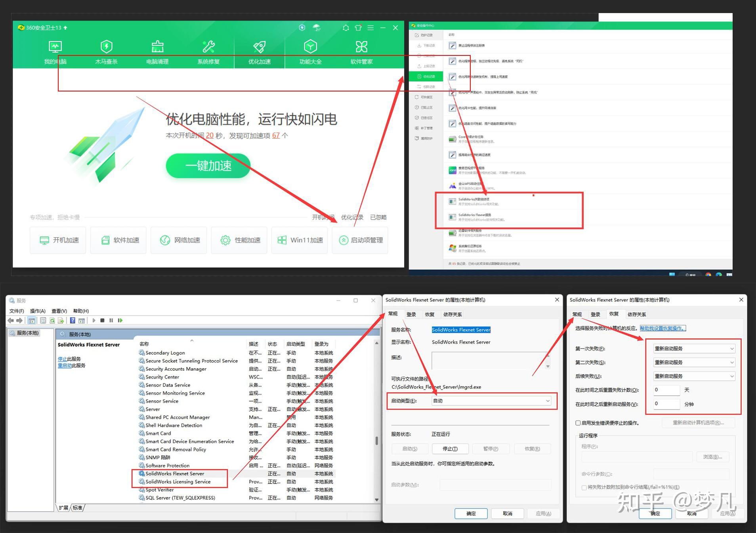Click Show/Hide Console Tree icon in Services toolbar

[x=32, y=320]
